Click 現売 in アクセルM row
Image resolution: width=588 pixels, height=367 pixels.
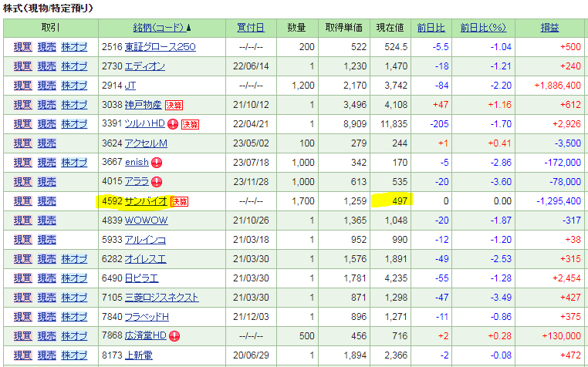(46, 143)
